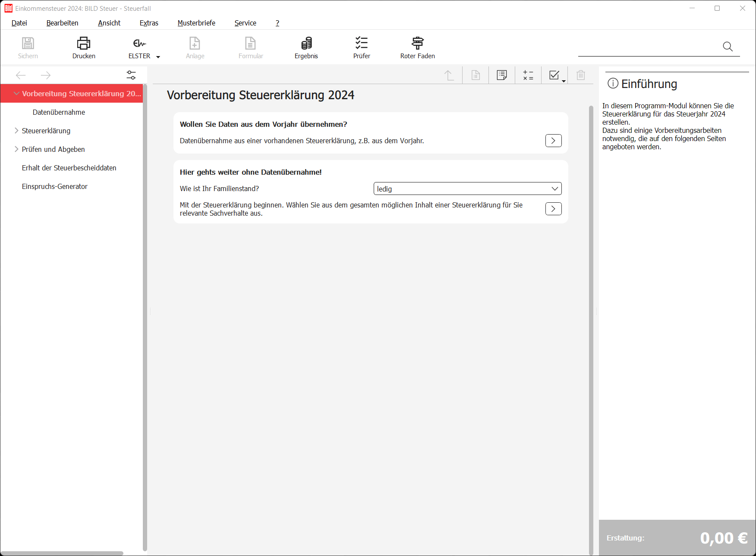Open the Extras menu
The height and width of the screenshot is (556, 756).
coord(149,23)
